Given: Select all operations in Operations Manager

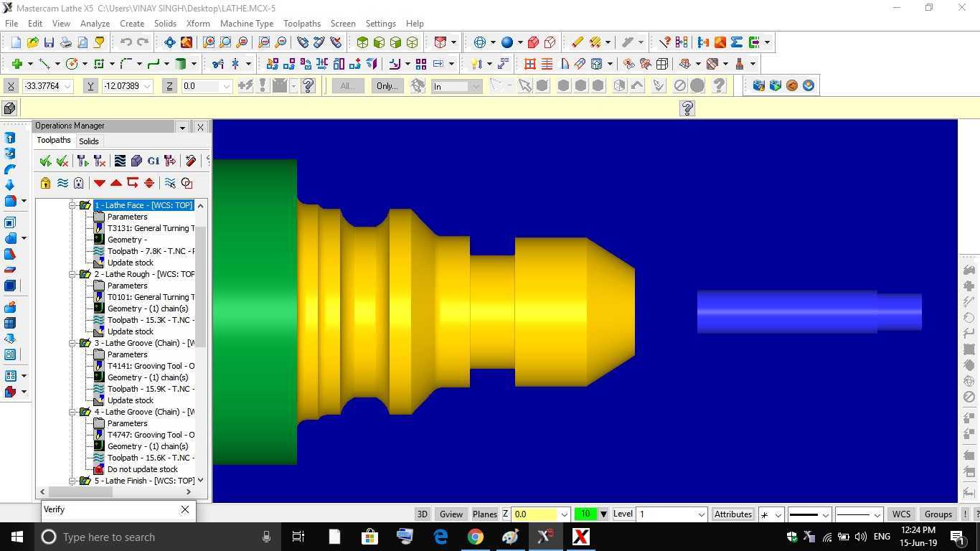Looking at the screenshot, I should (45, 161).
